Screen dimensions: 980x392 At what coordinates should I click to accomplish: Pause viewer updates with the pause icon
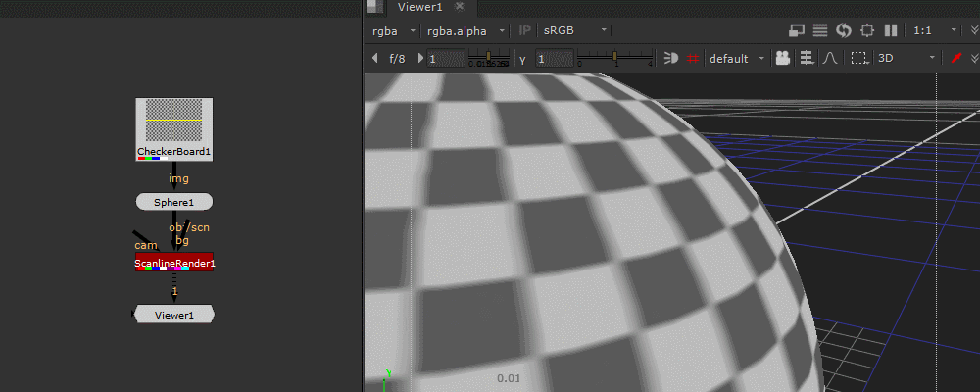tap(891, 30)
